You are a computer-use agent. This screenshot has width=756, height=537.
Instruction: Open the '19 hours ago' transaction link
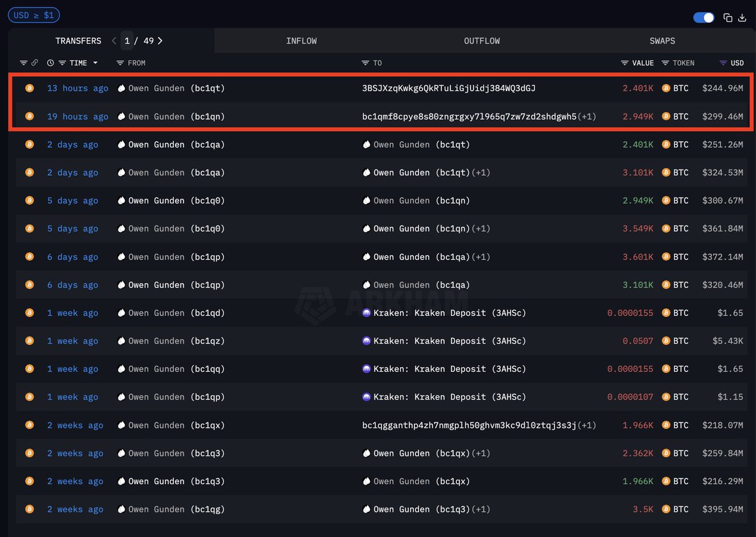coord(77,117)
